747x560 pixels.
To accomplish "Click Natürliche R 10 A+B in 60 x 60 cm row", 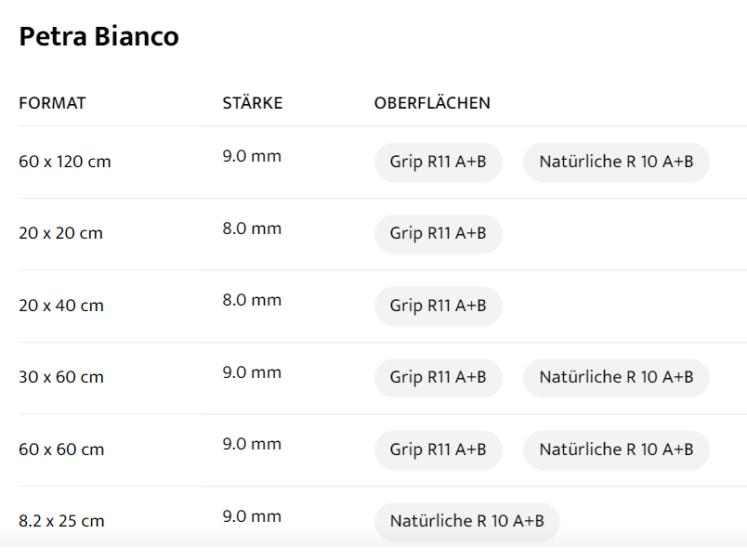I will [x=616, y=449].
